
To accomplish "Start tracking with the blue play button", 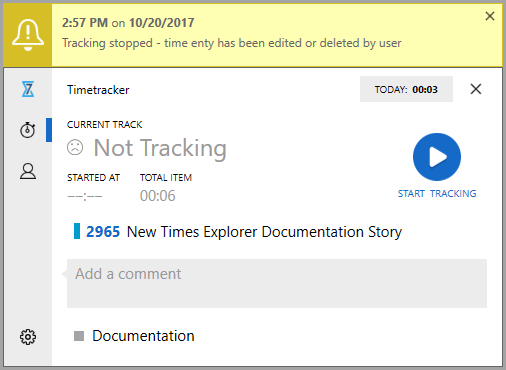I will [x=437, y=157].
